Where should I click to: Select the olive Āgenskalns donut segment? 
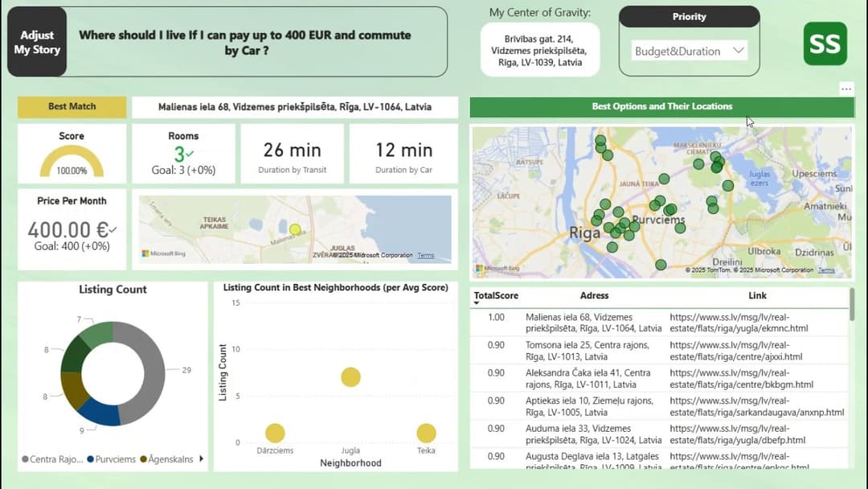click(x=74, y=389)
